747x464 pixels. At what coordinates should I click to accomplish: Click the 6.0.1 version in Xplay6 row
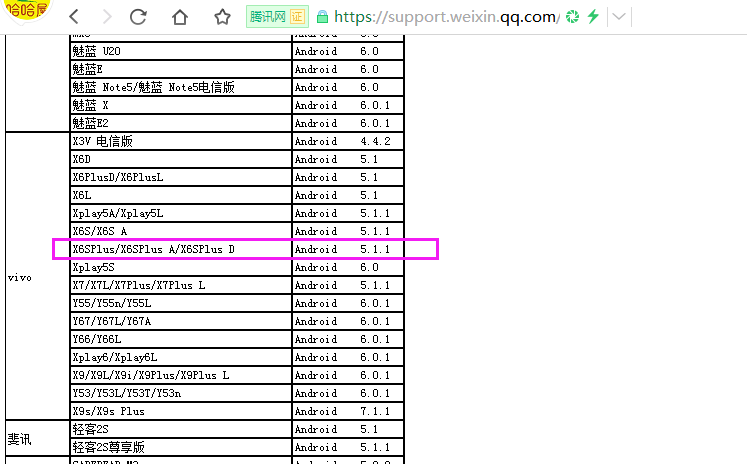pos(375,357)
